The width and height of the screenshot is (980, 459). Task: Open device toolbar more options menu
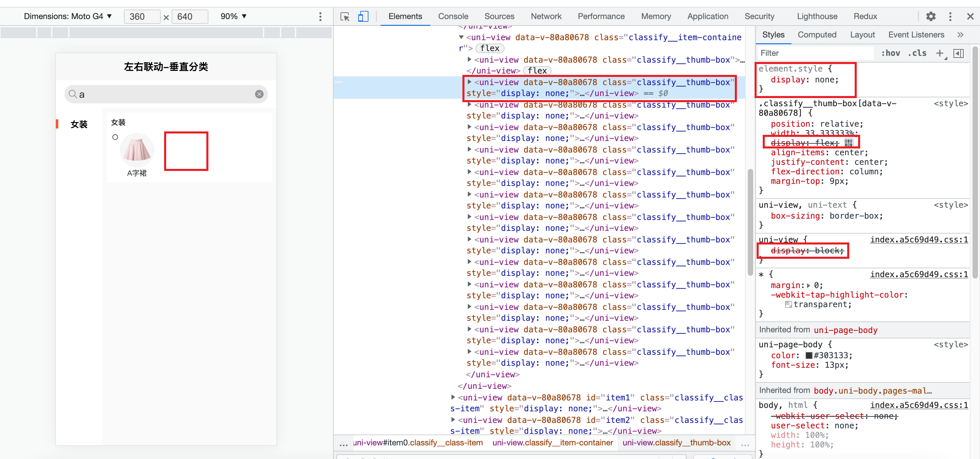point(320,16)
